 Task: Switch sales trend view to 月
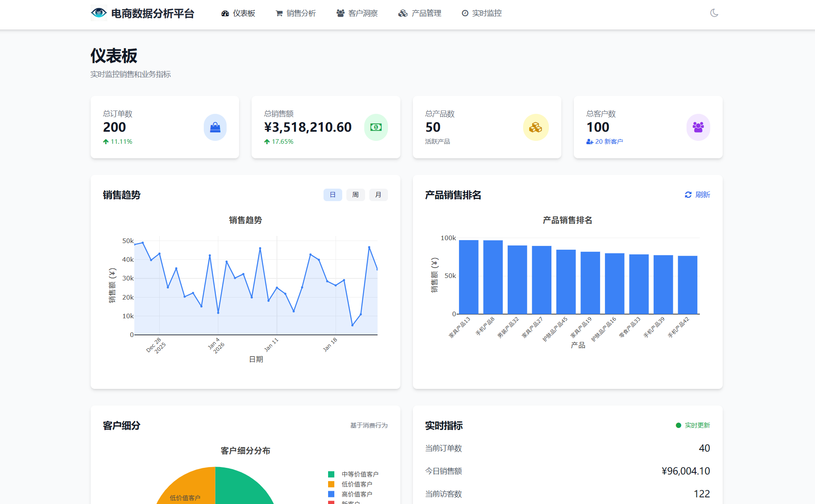click(378, 194)
